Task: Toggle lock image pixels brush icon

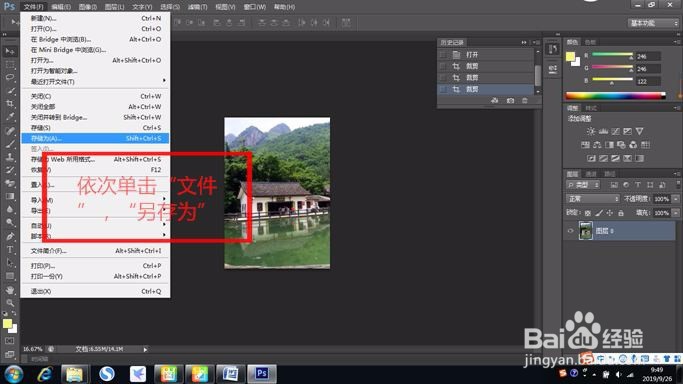Action: 598,213
